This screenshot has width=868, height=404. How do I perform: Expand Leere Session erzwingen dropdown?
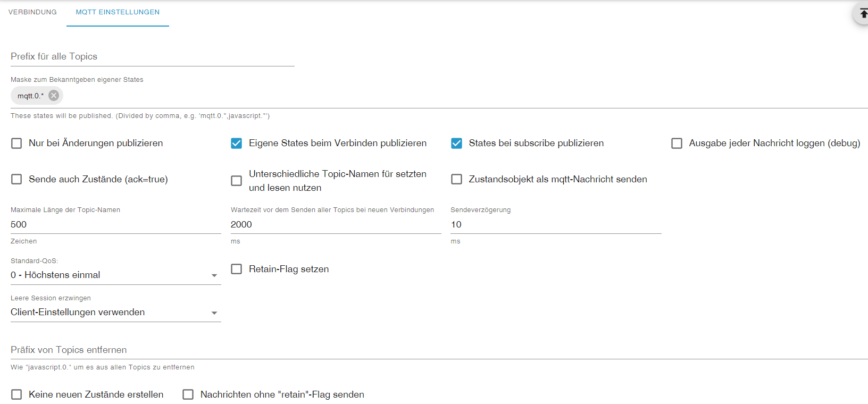point(115,313)
